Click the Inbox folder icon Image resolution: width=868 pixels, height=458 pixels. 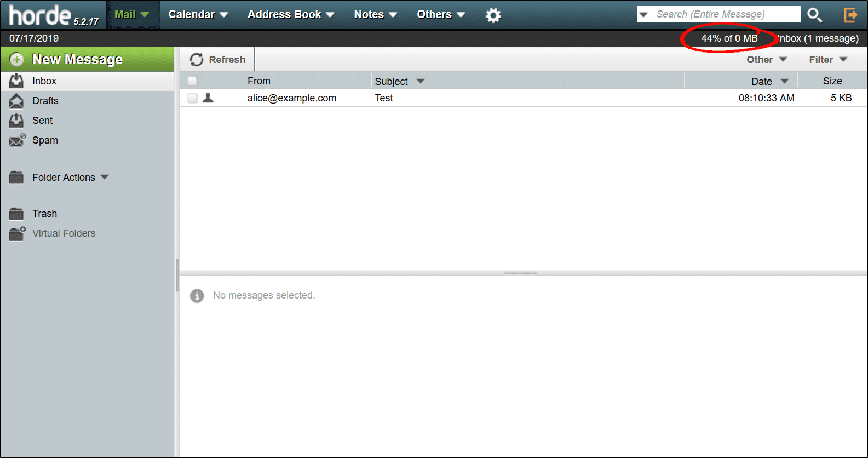[x=16, y=81]
